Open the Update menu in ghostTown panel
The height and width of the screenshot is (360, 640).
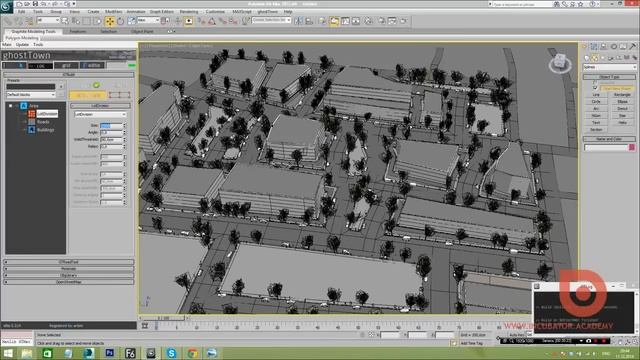click(x=22, y=44)
